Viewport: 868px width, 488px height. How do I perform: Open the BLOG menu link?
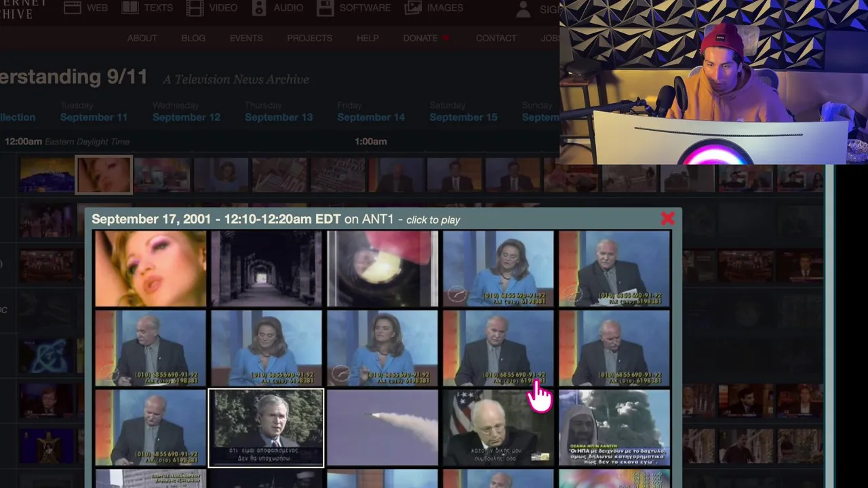click(193, 38)
